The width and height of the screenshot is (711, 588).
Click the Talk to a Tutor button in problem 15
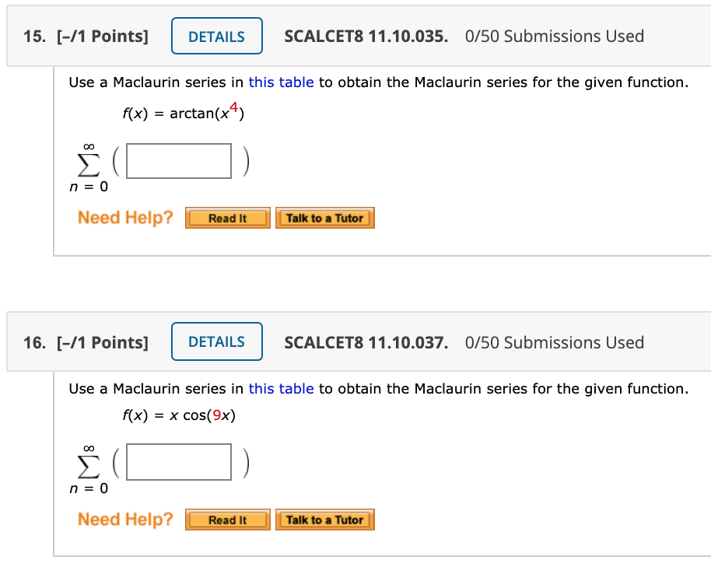(325, 218)
